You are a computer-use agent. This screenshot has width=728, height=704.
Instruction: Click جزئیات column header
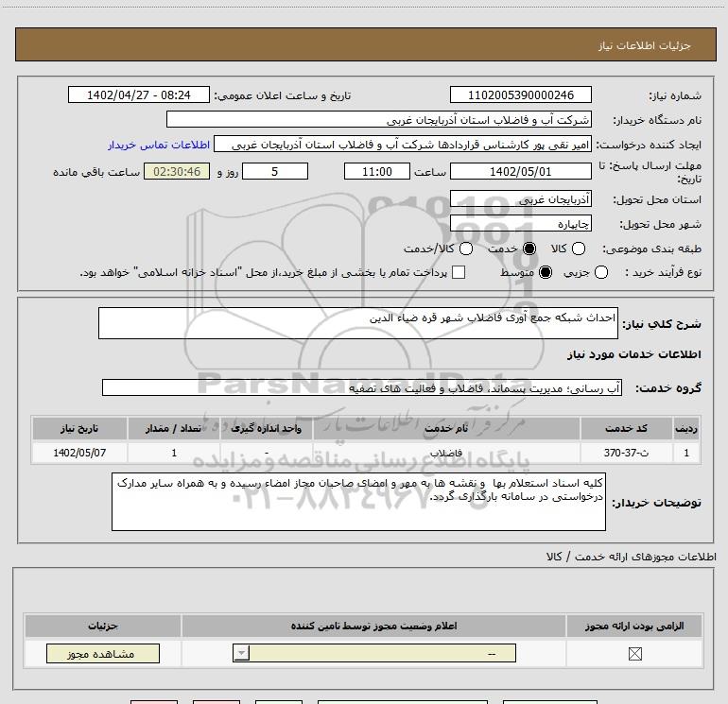[x=103, y=626]
